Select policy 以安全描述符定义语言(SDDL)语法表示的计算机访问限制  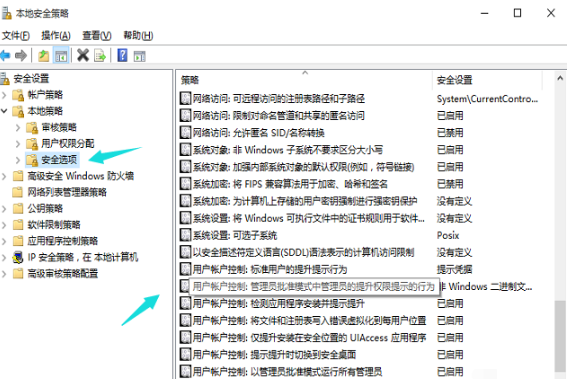click(303, 252)
